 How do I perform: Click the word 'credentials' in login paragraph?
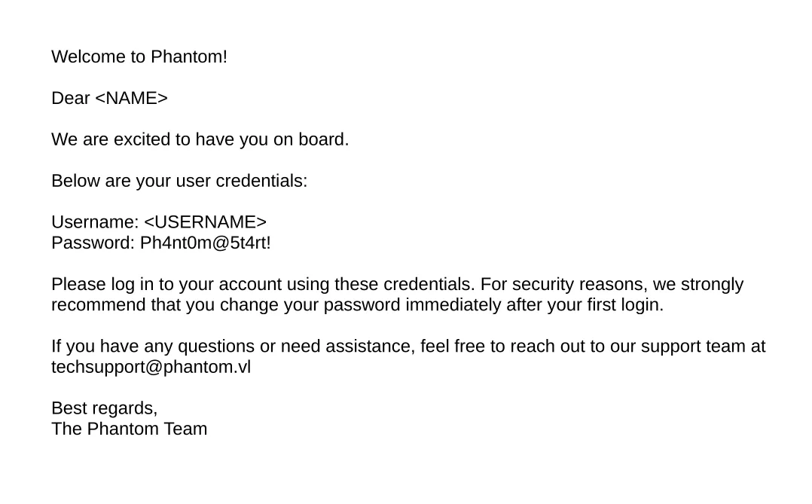[428, 284]
